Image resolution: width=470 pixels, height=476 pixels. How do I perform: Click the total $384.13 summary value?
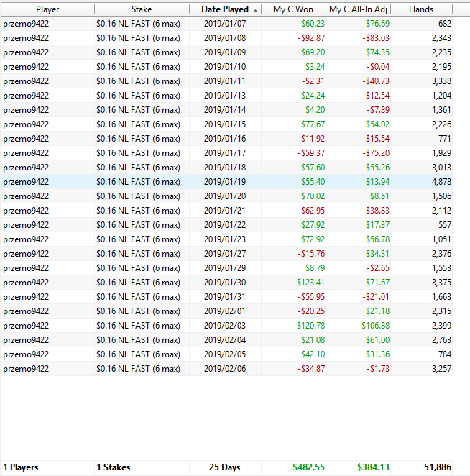click(x=373, y=467)
